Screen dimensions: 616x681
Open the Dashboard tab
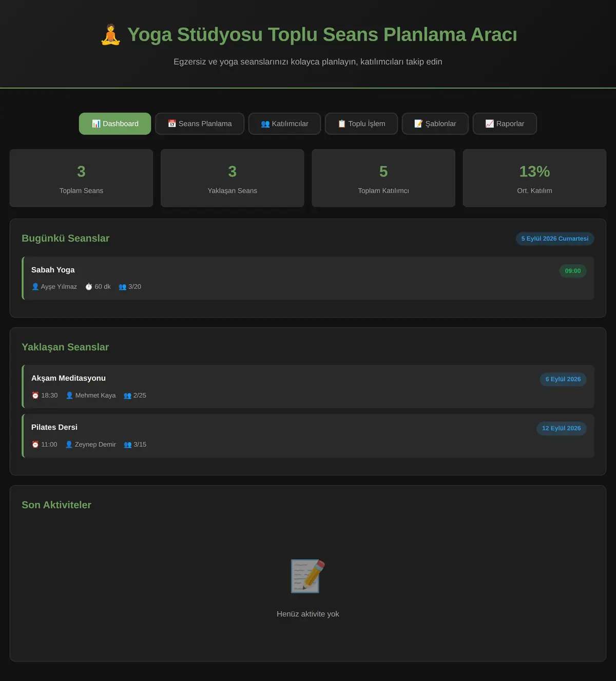pos(115,124)
